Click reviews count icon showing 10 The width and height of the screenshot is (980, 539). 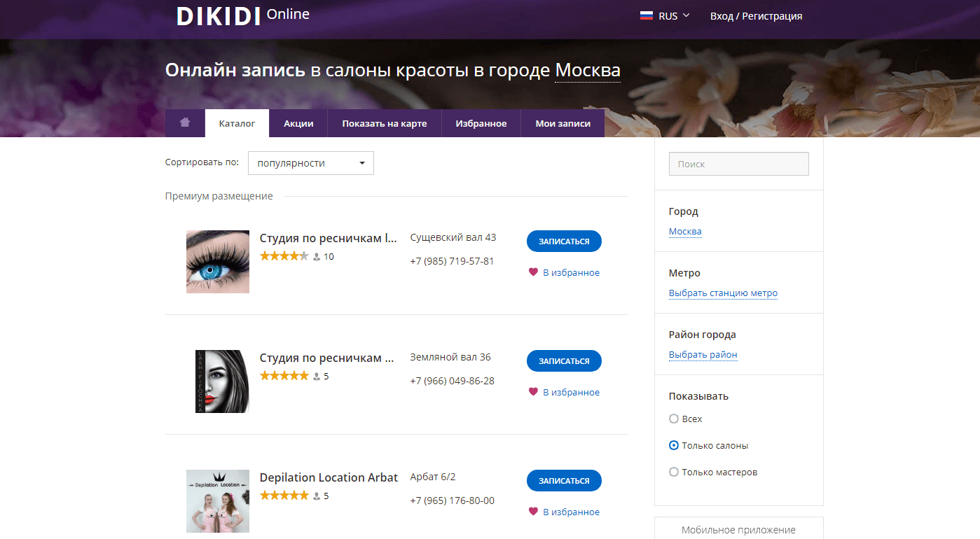click(x=317, y=257)
